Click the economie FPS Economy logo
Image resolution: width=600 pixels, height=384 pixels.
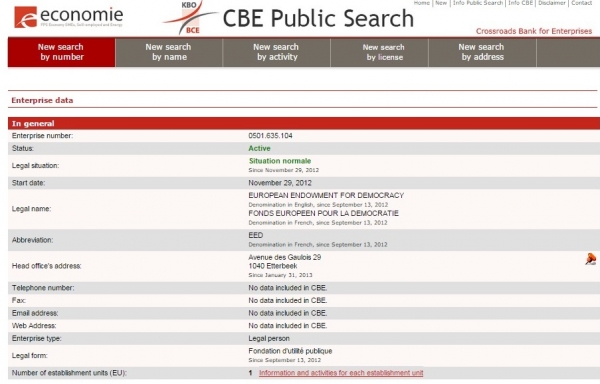click(x=69, y=17)
